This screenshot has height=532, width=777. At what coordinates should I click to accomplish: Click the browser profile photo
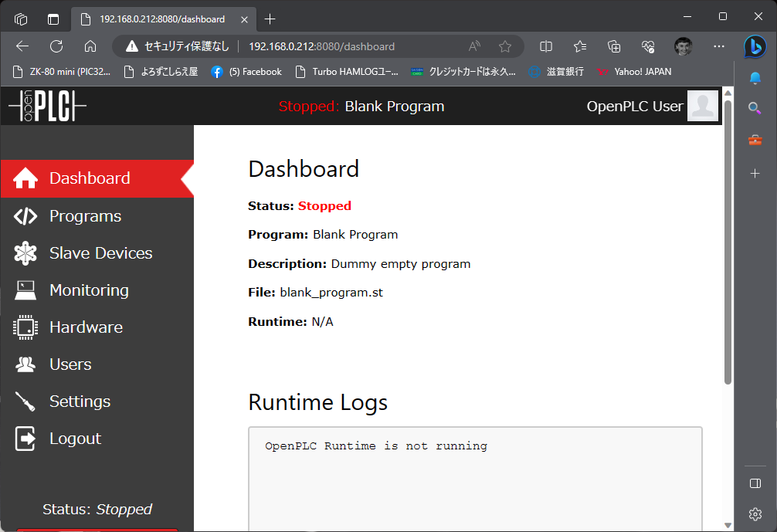684,46
